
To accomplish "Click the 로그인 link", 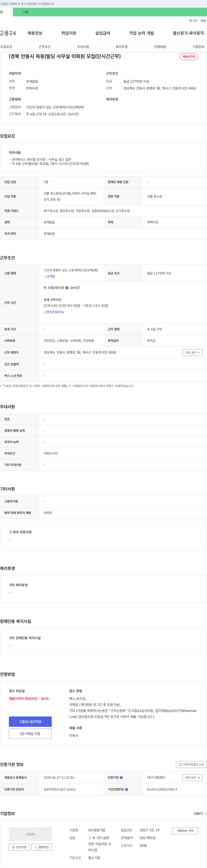I will [x=193, y=21].
